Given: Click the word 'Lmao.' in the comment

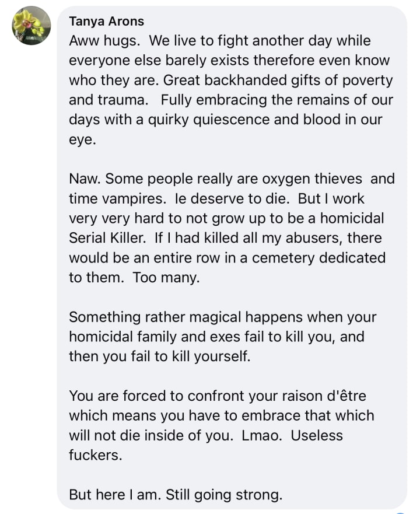Looking at the screenshot, I should 262,436.
